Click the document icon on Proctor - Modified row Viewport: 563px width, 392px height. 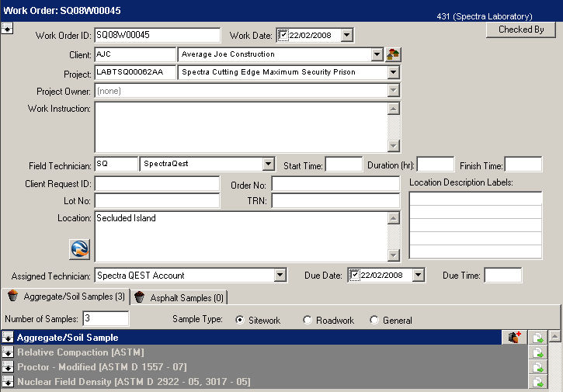(x=537, y=367)
